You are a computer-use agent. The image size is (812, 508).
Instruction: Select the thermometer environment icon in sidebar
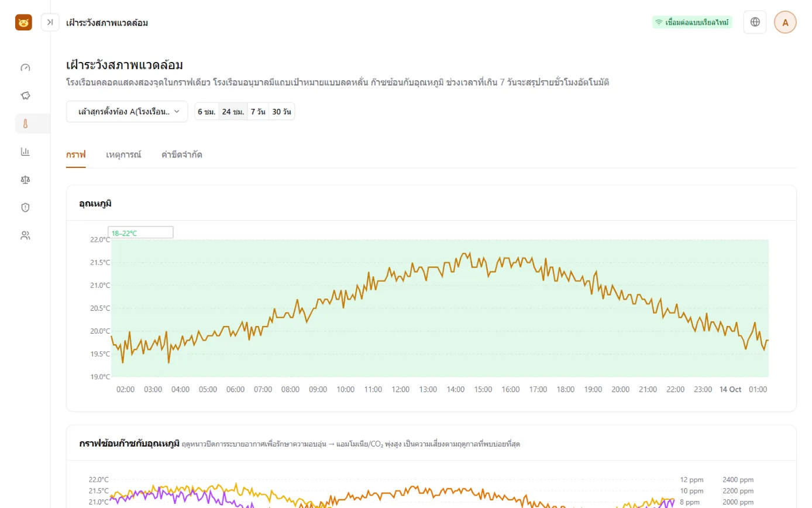[x=25, y=123]
